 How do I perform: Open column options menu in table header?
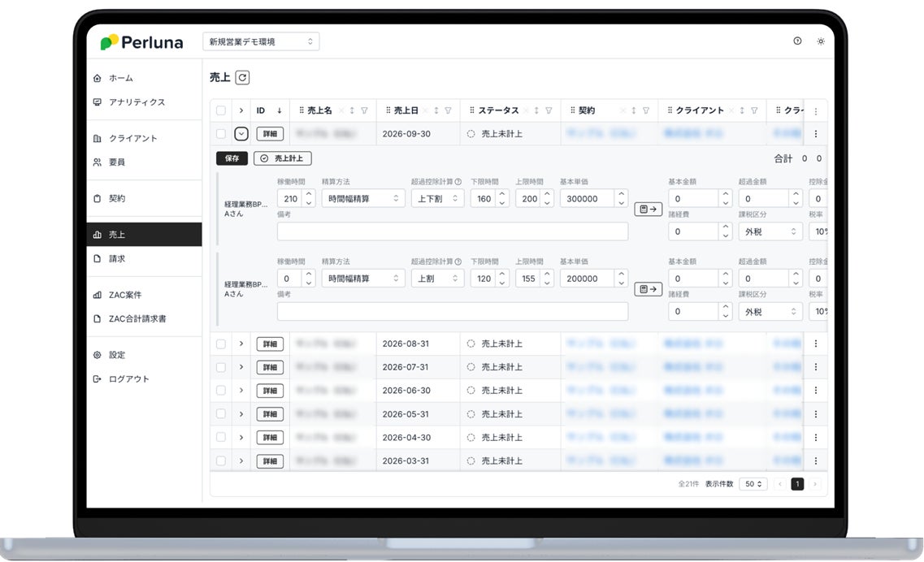pyautogui.click(x=816, y=110)
